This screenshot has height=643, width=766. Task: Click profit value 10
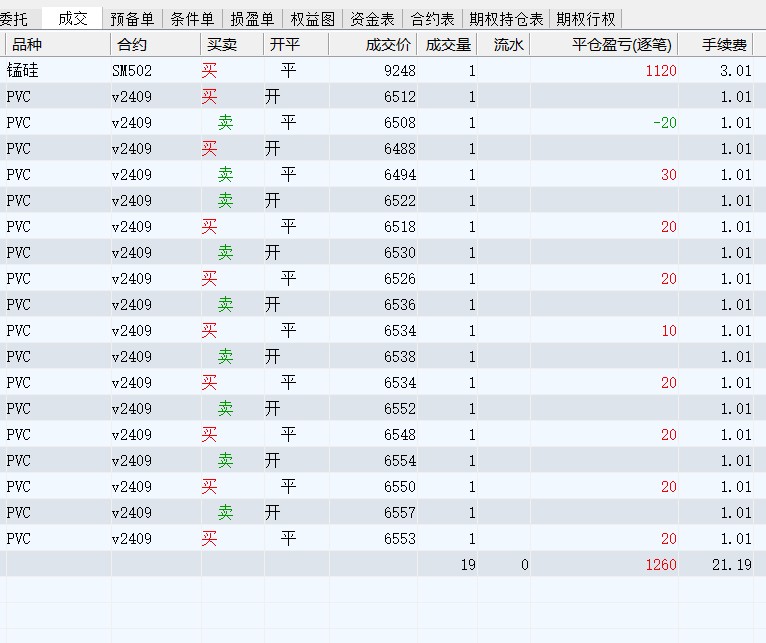click(669, 330)
